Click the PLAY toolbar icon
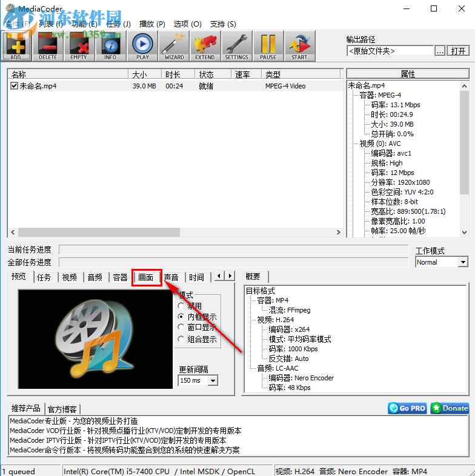Viewport: 475px width, 476px height. (x=142, y=46)
